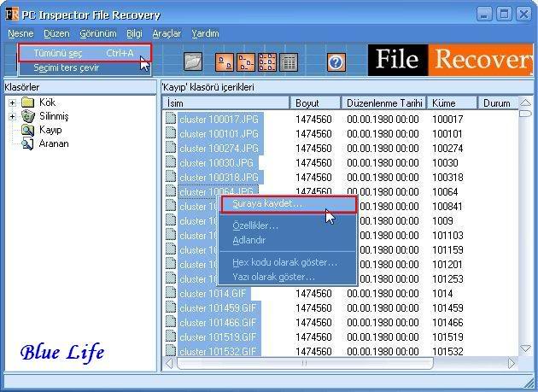Click the grayed open folder toolbar icon
Screen dimensions: 538x392
click(x=193, y=62)
